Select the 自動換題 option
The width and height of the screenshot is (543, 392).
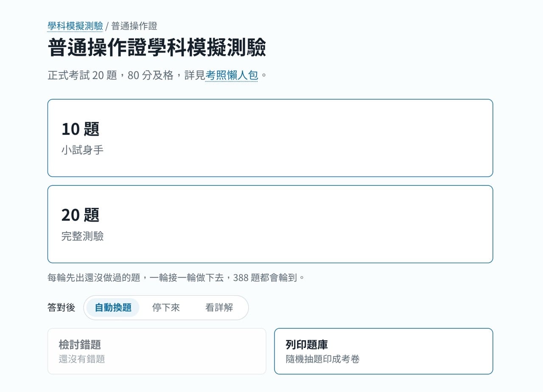[113, 308]
